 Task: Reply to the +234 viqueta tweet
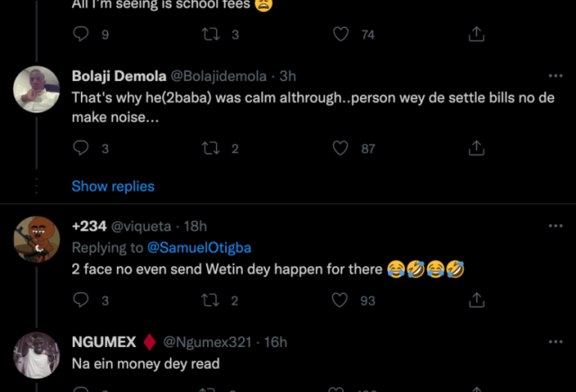(81, 300)
